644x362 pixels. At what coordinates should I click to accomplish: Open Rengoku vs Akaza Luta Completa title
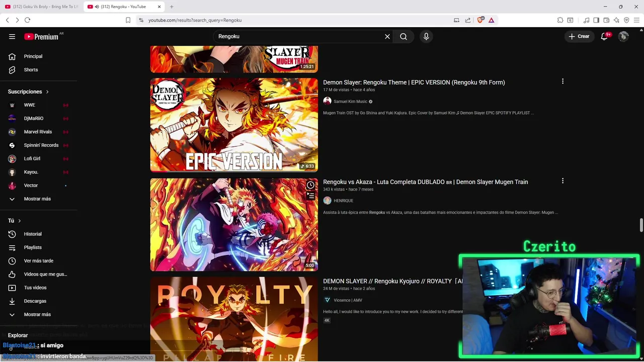click(x=426, y=182)
